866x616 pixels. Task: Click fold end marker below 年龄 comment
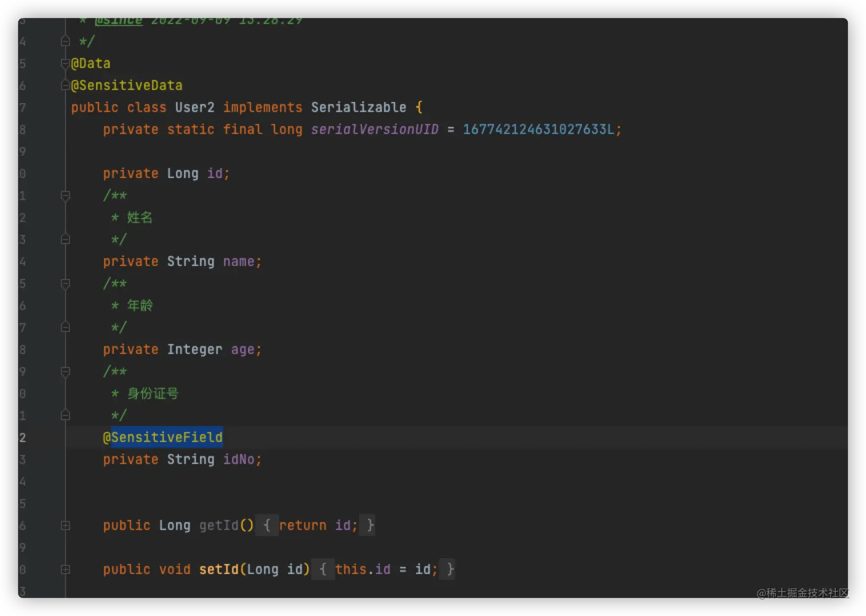point(65,327)
